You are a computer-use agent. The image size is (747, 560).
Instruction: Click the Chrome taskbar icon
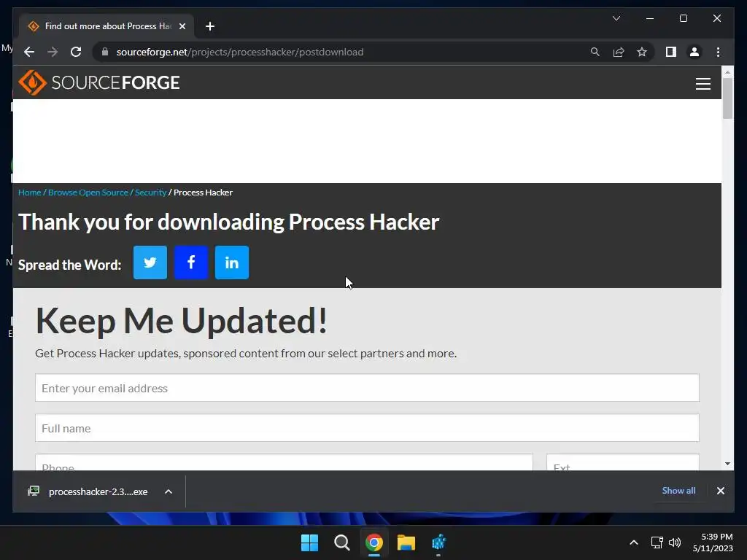(374, 542)
